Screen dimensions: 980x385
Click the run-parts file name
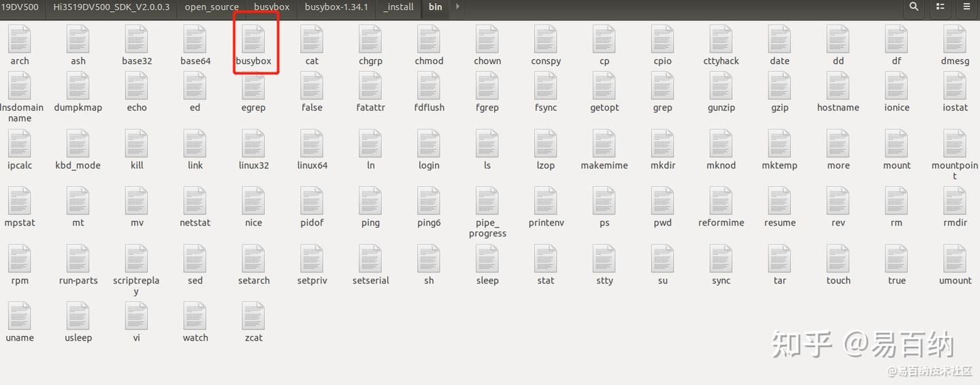(78, 281)
